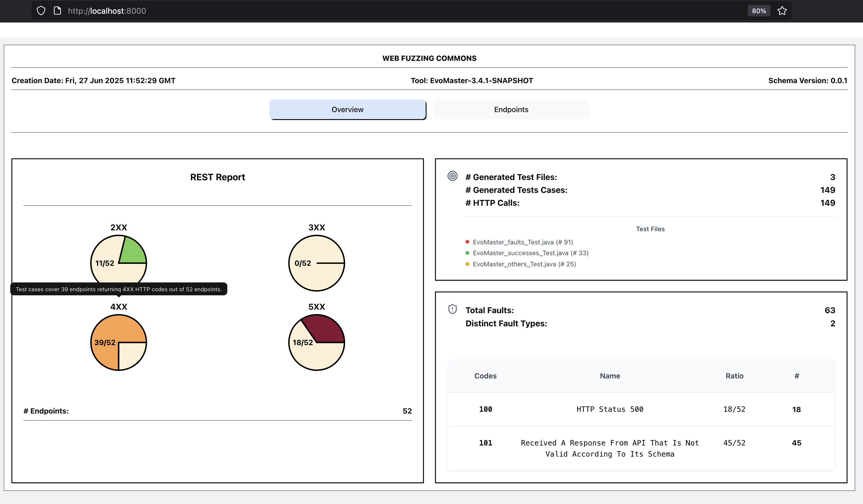
Task: Click the target icon beside Generated Test Files
Action: tap(452, 176)
